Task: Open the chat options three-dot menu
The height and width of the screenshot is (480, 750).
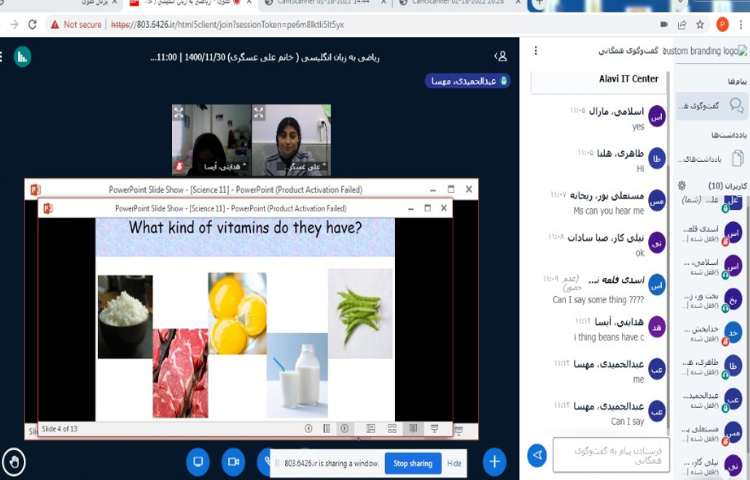Action: pyautogui.click(x=536, y=51)
